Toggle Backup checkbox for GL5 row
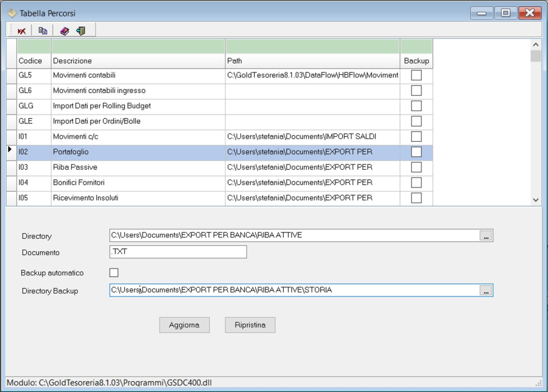This screenshot has width=548, height=392. pos(416,75)
